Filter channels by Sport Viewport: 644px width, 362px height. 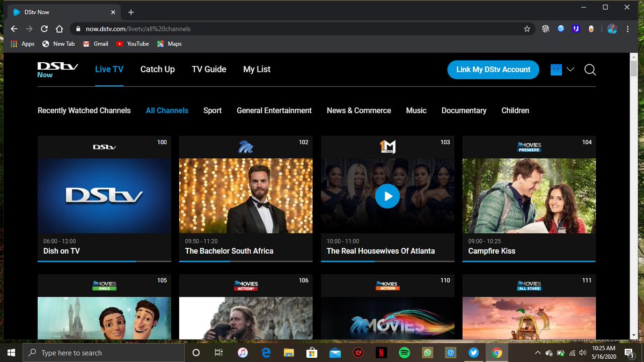(213, 110)
